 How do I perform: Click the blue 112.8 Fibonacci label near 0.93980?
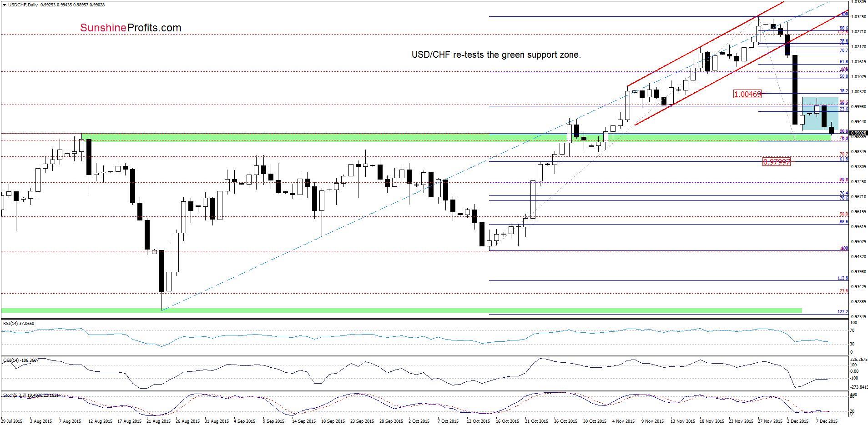[843, 278]
